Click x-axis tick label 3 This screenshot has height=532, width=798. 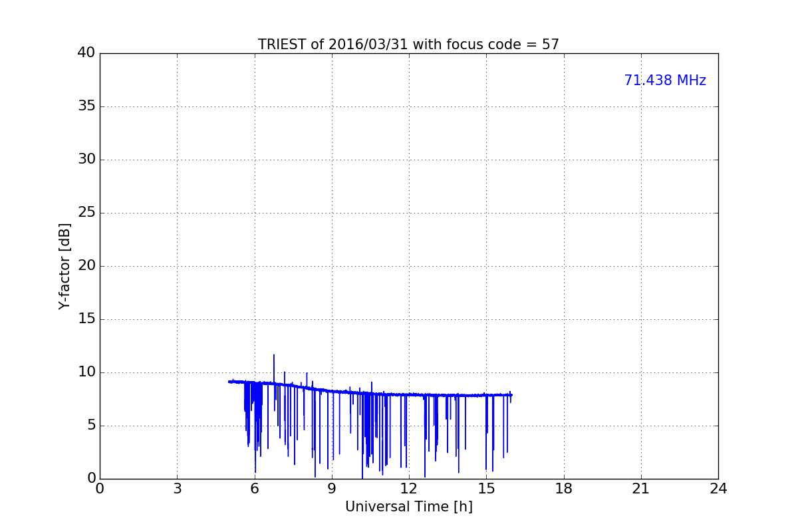coord(177,489)
